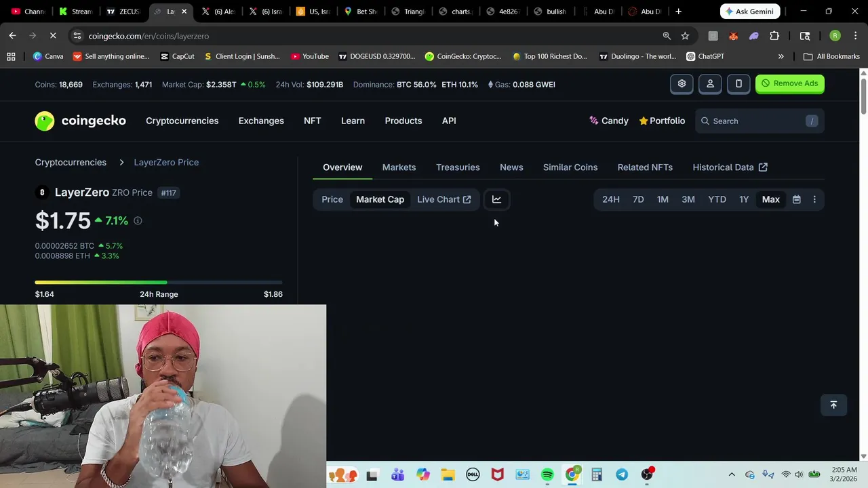Bookmark this page star icon
This screenshot has width=868, height=488.
(685, 36)
